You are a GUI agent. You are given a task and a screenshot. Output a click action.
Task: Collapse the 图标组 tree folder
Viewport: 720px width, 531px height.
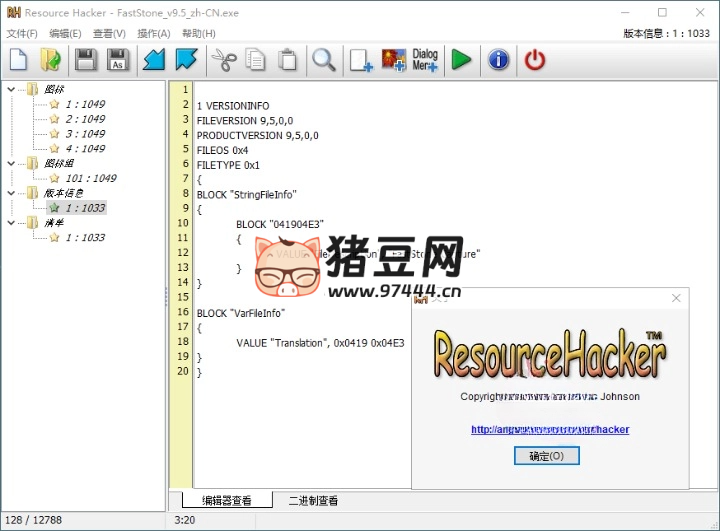pyautogui.click(x=11, y=163)
